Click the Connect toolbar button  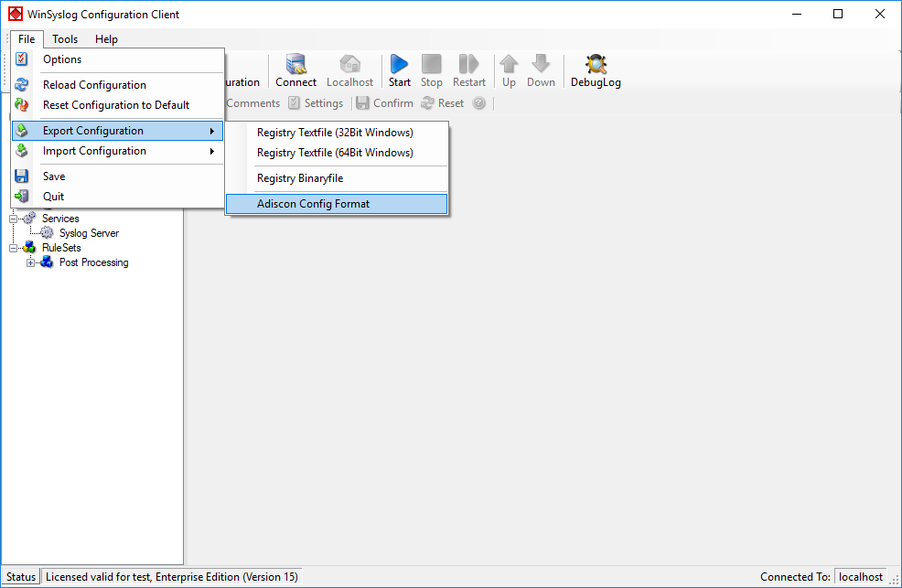pyautogui.click(x=295, y=70)
